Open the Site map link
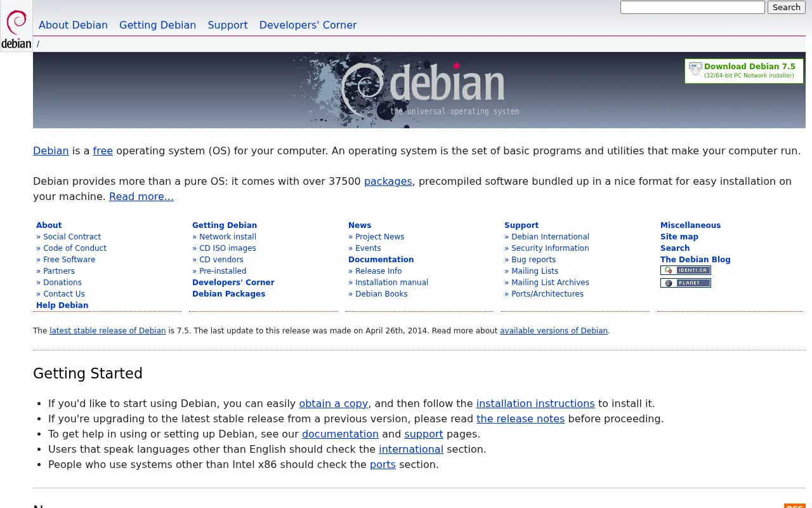 coord(679,237)
